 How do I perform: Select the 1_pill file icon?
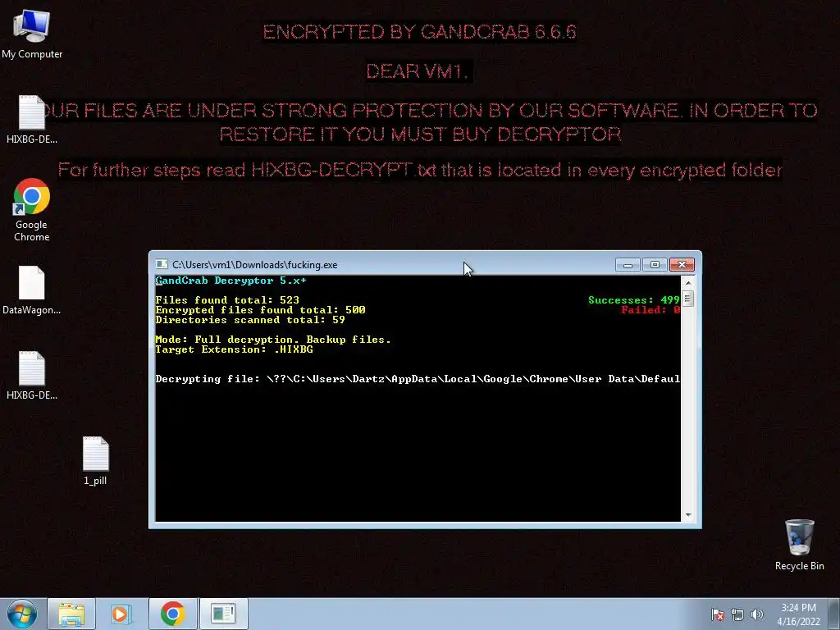point(95,461)
